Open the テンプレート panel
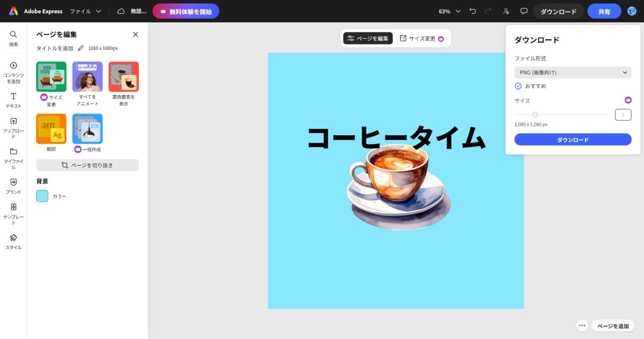The width and height of the screenshot is (644, 339). (13, 214)
